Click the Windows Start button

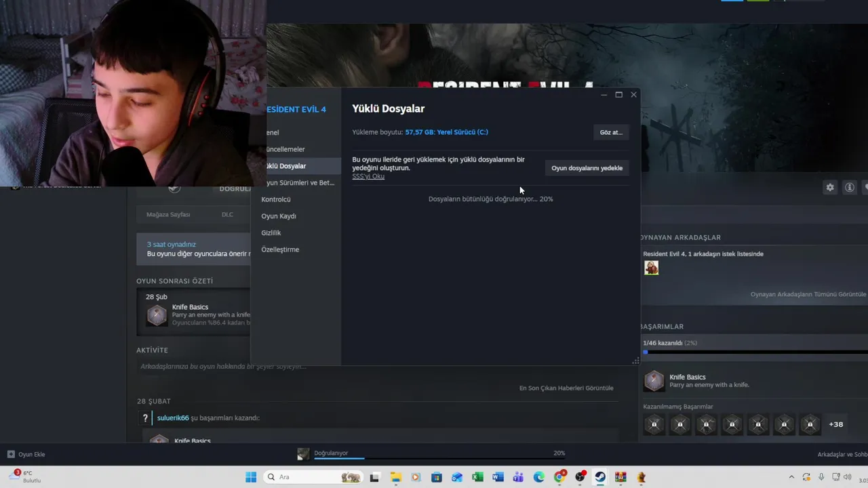pos(251,477)
